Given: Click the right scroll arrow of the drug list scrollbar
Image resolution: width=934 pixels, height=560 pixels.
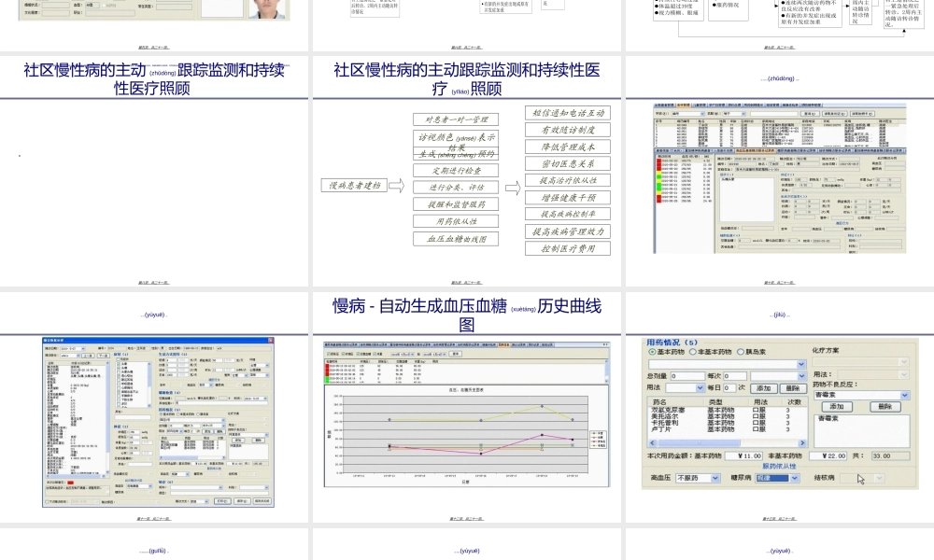Looking at the screenshot, I should click(803, 442).
